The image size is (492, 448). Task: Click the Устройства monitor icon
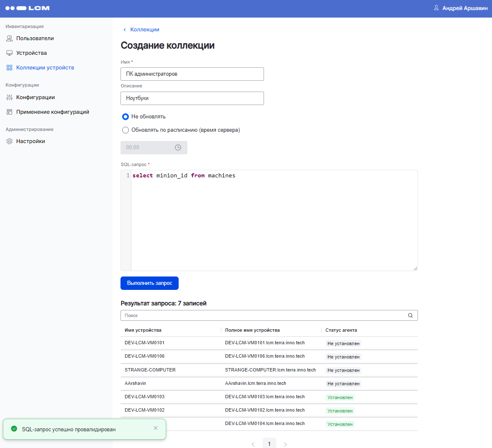tap(9, 53)
